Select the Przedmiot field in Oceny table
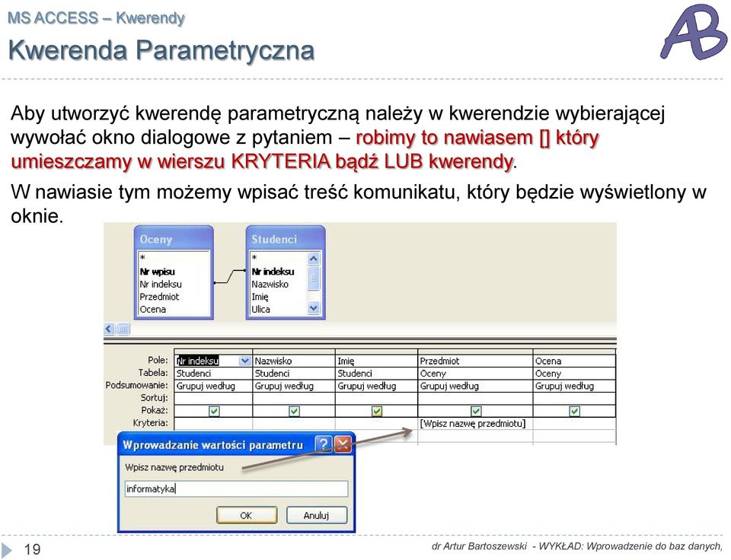This screenshot has height=560, width=731. (159, 297)
